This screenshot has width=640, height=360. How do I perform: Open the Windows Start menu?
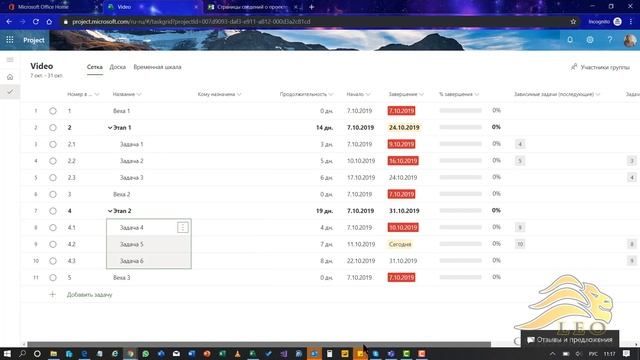[x=7, y=353]
